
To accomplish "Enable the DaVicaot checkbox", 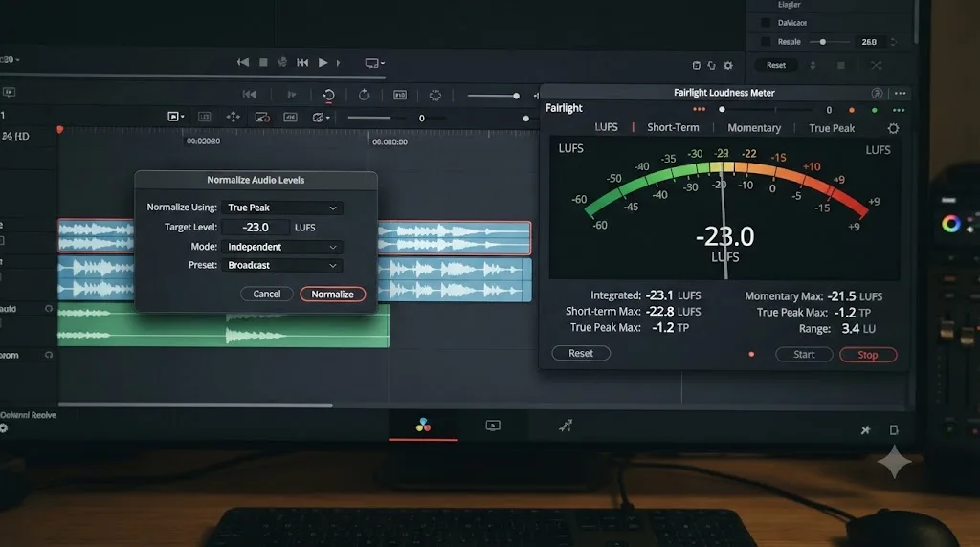I will (766, 23).
